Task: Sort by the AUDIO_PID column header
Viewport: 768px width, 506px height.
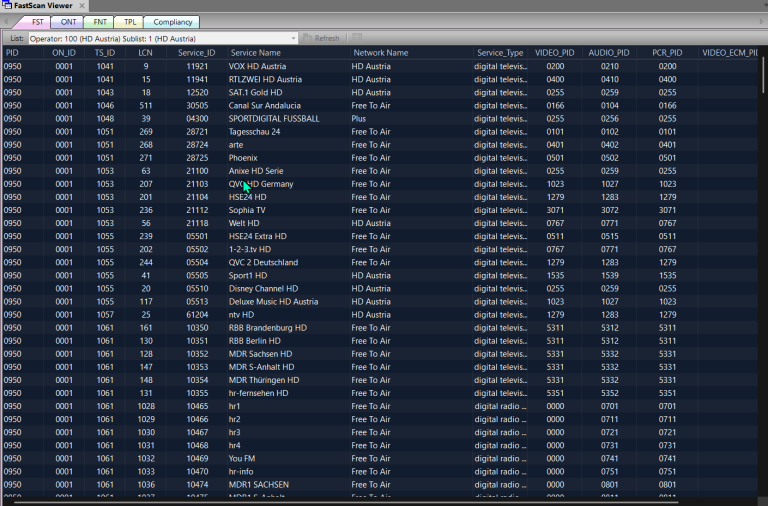Action: pos(609,52)
